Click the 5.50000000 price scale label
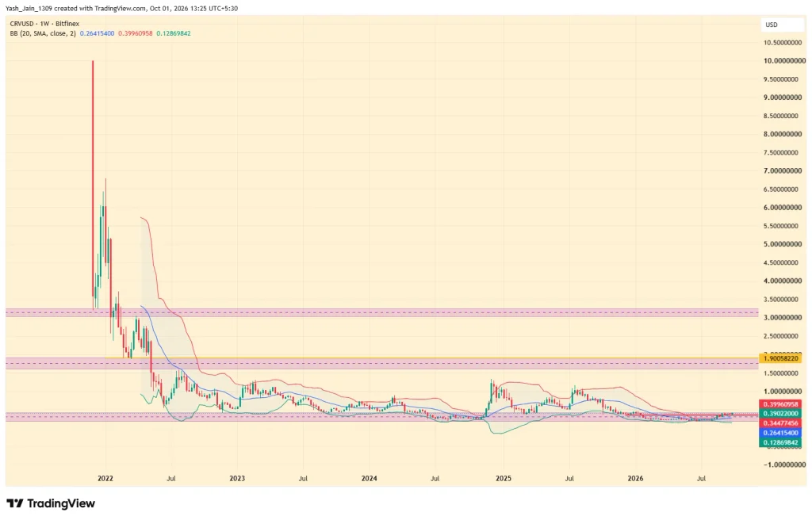Screen dimensions: 812x520 783,227
